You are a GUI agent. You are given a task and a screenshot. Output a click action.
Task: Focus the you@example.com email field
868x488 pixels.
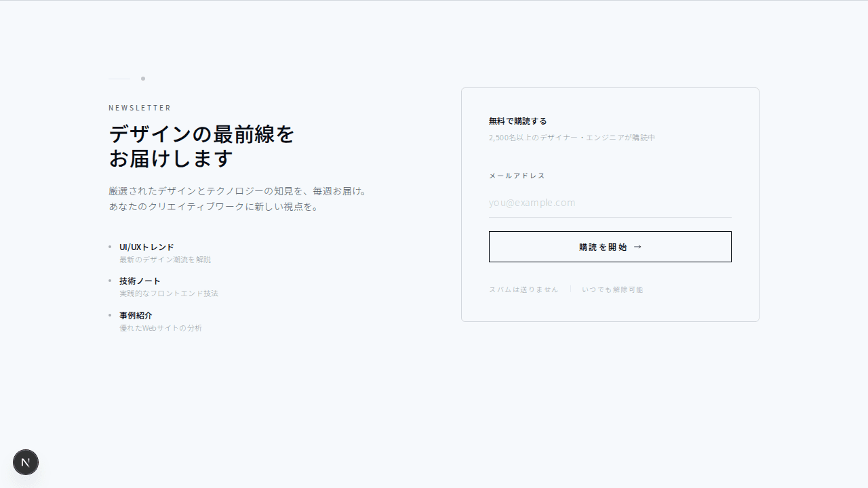610,203
